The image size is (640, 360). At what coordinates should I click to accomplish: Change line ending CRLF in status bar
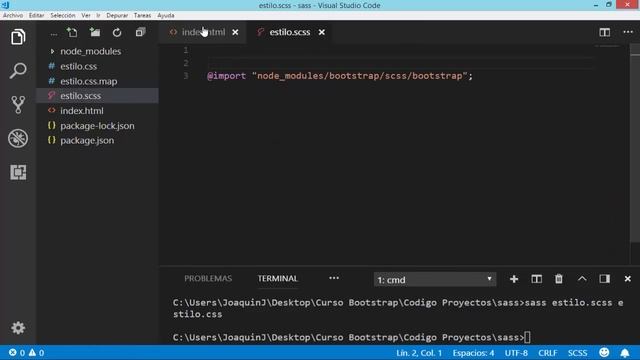coord(547,353)
